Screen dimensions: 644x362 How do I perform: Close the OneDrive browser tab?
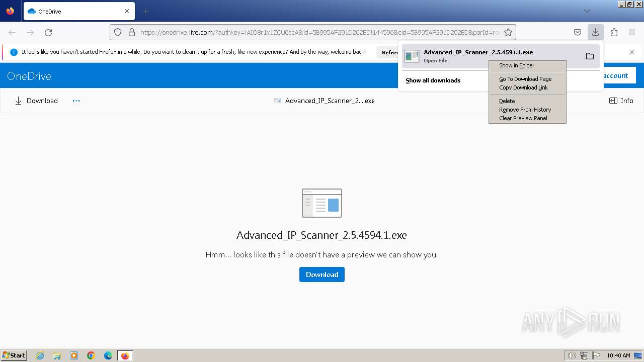pyautogui.click(x=127, y=11)
